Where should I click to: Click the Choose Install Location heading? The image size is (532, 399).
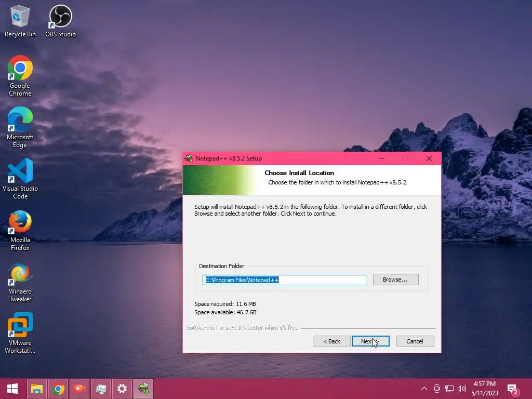point(299,173)
